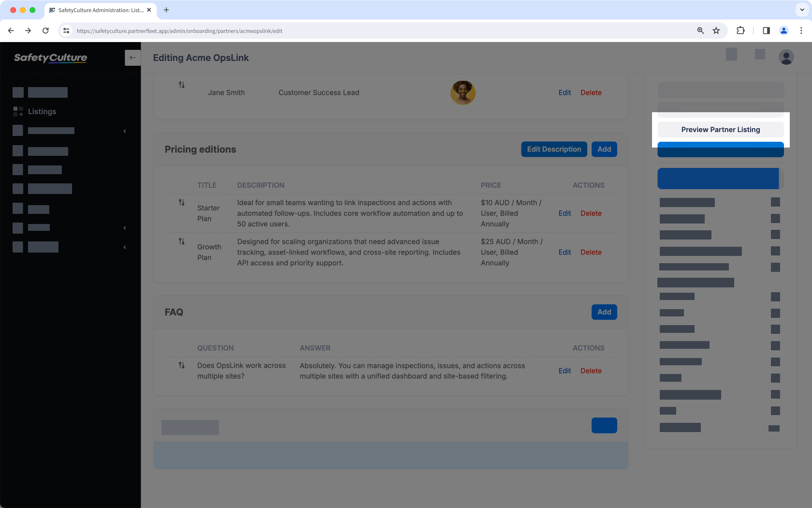Toggle the browser side panel
Image resolution: width=812 pixels, height=508 pixels.
(x=766, y=30)
